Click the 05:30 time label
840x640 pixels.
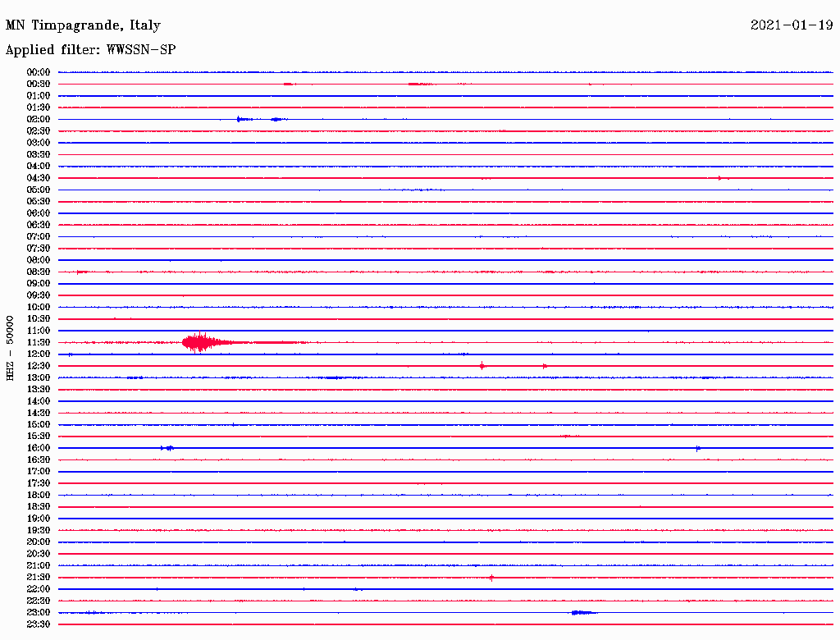pyautogui.click(x=39, y=202)
